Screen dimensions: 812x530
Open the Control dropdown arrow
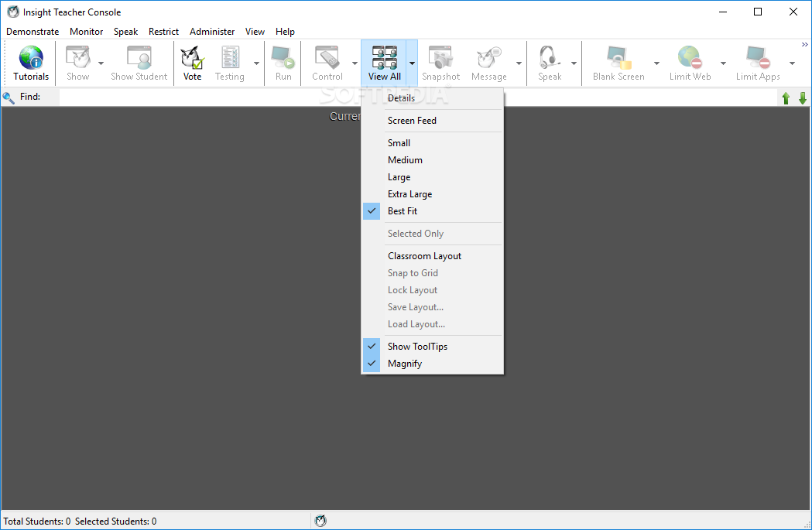click(355, 63)
